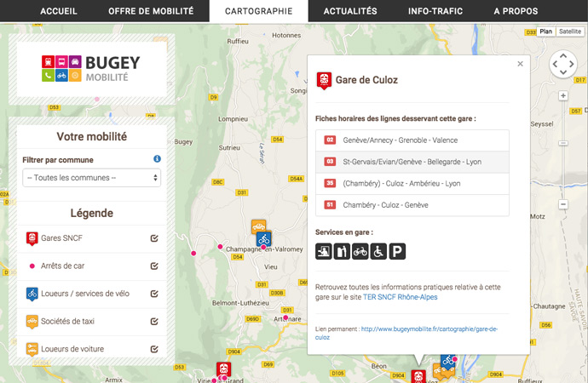This screenshot has height=383, width=588.
Task: Click the Services en gare label
Action: [344, 232]
